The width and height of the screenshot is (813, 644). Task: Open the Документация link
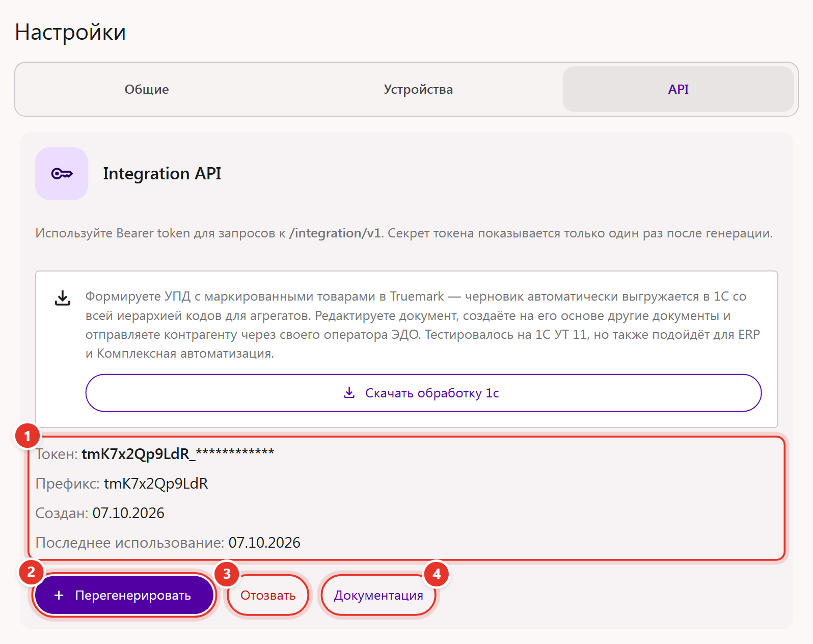click(378, 595)
